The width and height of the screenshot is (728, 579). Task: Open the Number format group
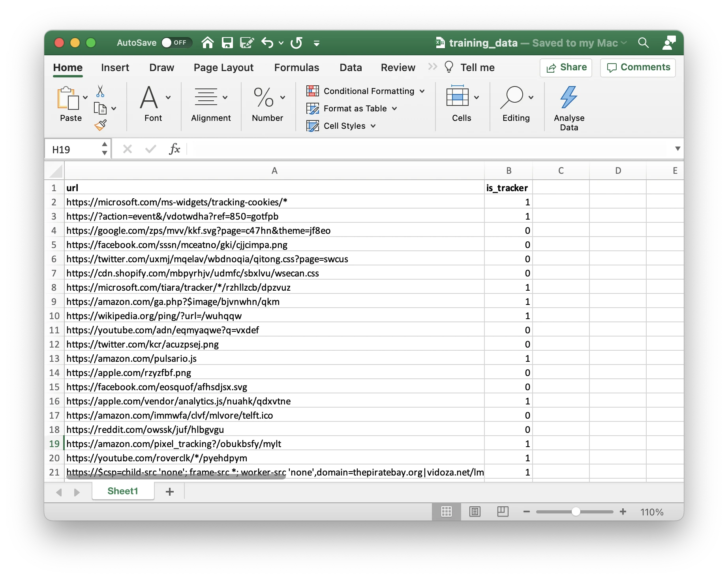[268, 104]
